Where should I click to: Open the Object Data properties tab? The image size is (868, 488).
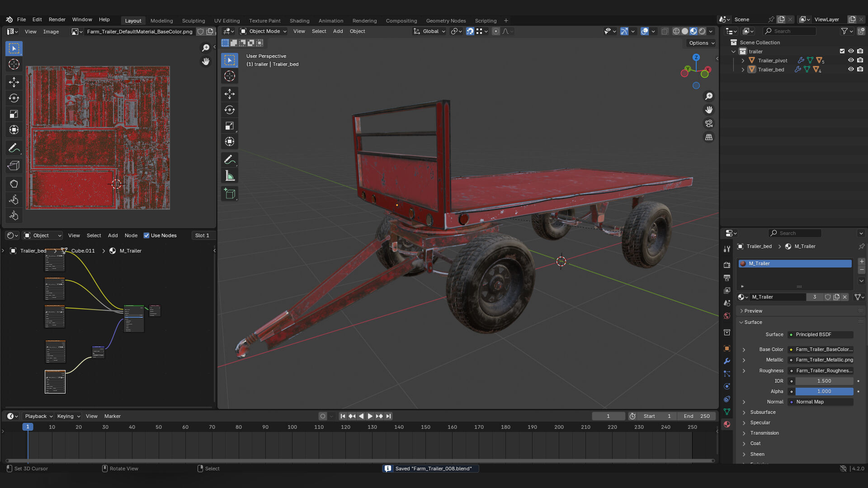tap(727, 412)
